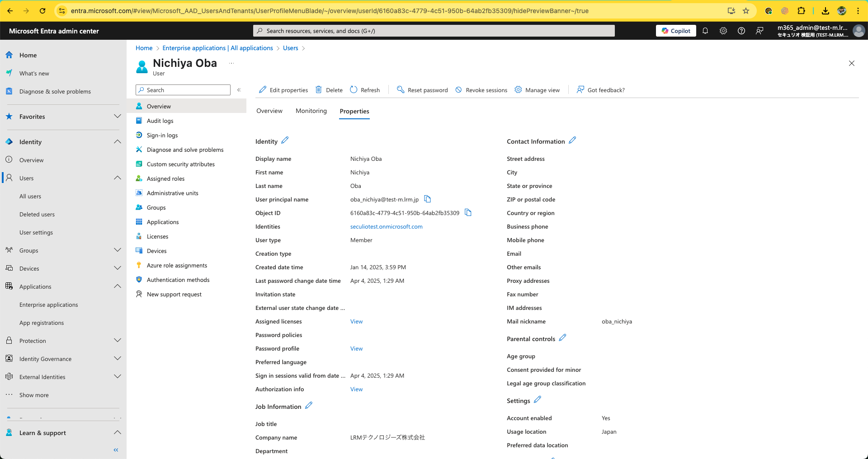868x459 pixels.
Task: Expand the Favorites section
Action: (x=118, y=117)
